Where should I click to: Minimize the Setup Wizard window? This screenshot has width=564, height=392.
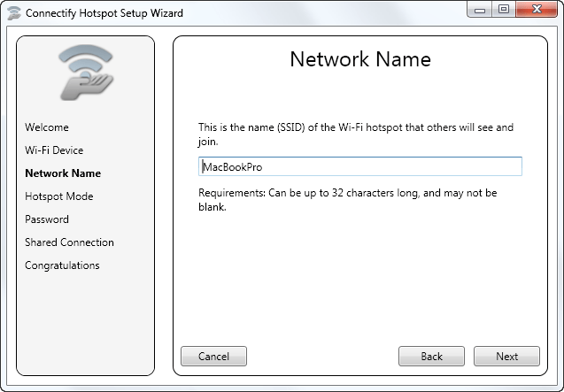[x=479, y=9]
